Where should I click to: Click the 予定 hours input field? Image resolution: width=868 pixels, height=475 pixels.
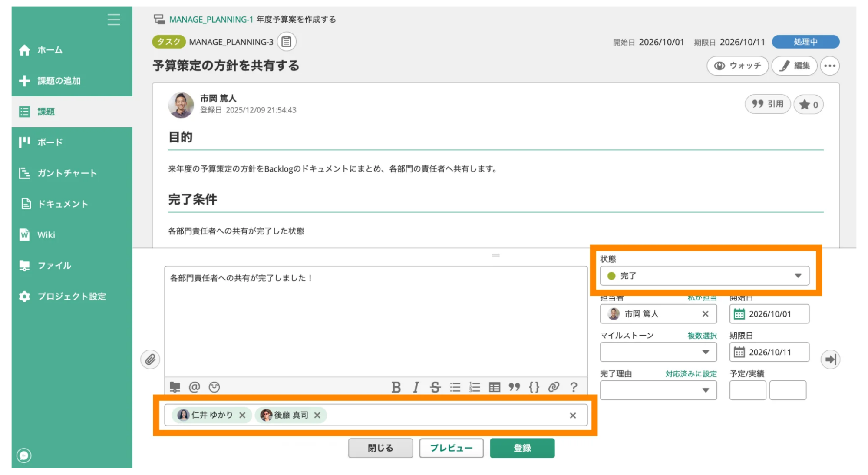click(748, 390)
